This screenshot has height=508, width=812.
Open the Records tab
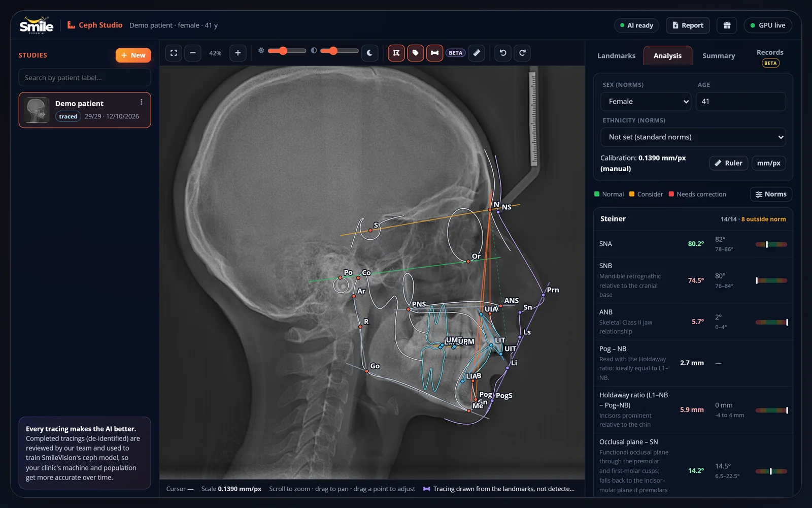[x=770, y=57]
